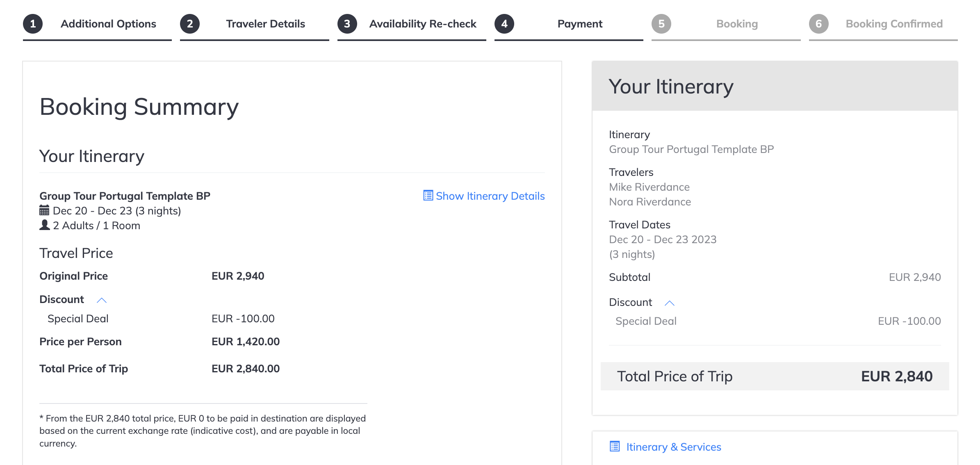This screenshot has width=980, height=465.
Task: Open Show Itinerary Details link
Action: click(490, 196)
